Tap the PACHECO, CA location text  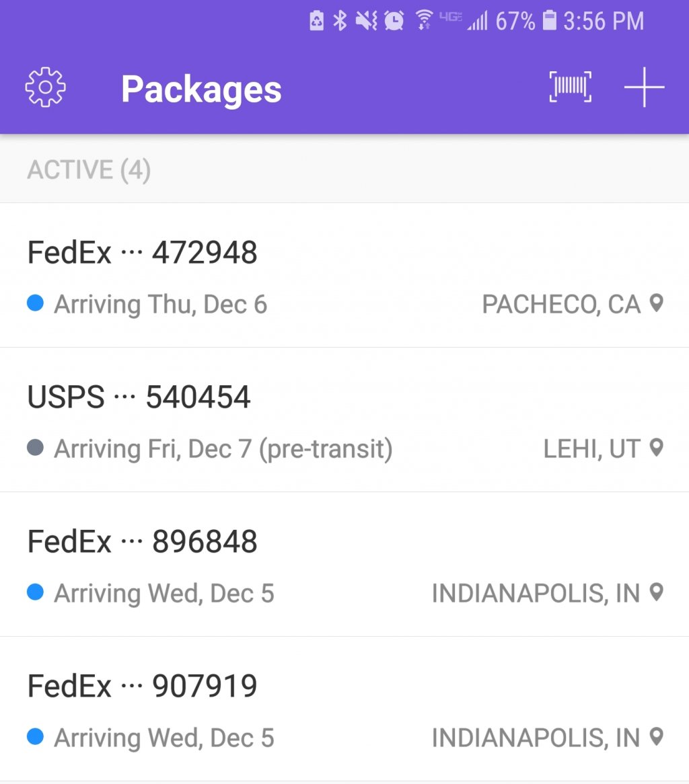561,305
